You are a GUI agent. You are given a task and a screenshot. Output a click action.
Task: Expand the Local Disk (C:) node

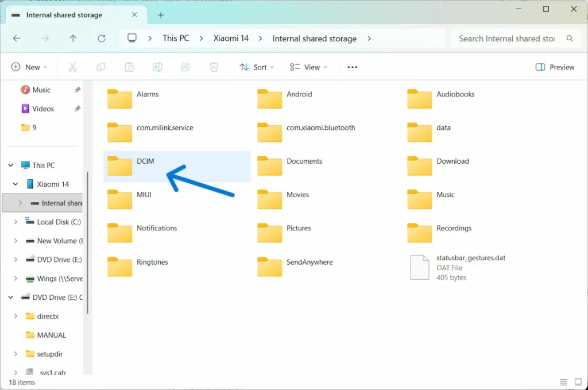16,222
